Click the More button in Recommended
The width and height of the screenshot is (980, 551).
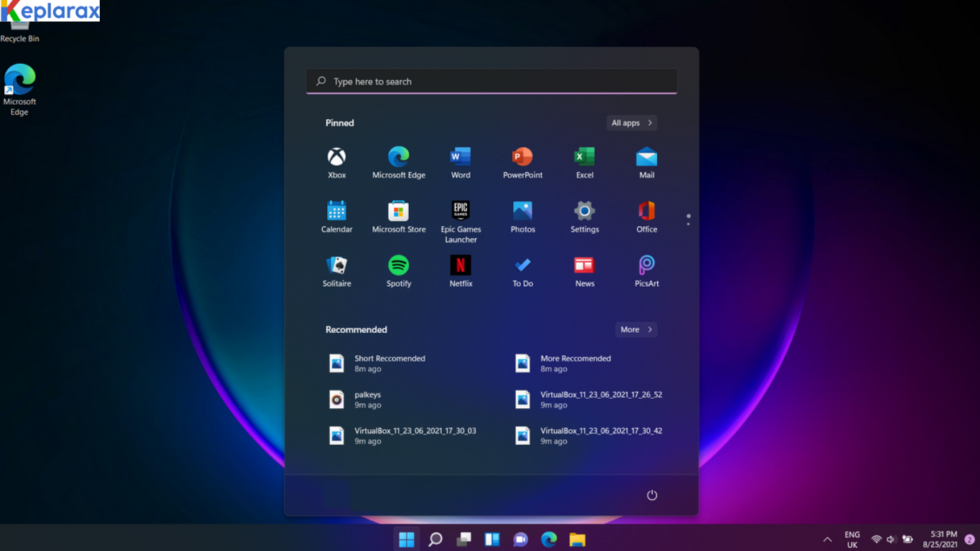pyautogui.click(x=636, y=329)
